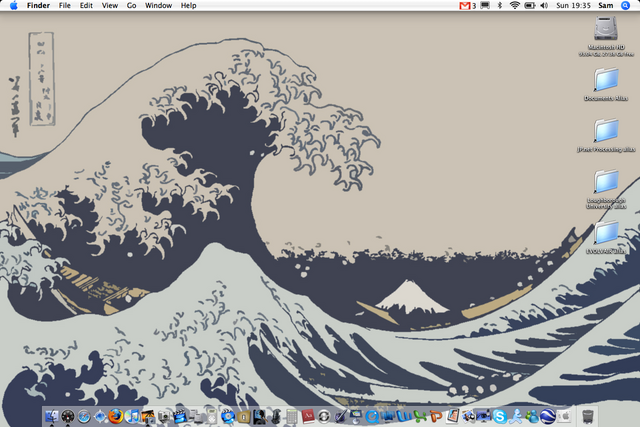Open the Go menu
The height and width of the screenshot is (427, 640).
pyautogui.click(x=131, y=5)
